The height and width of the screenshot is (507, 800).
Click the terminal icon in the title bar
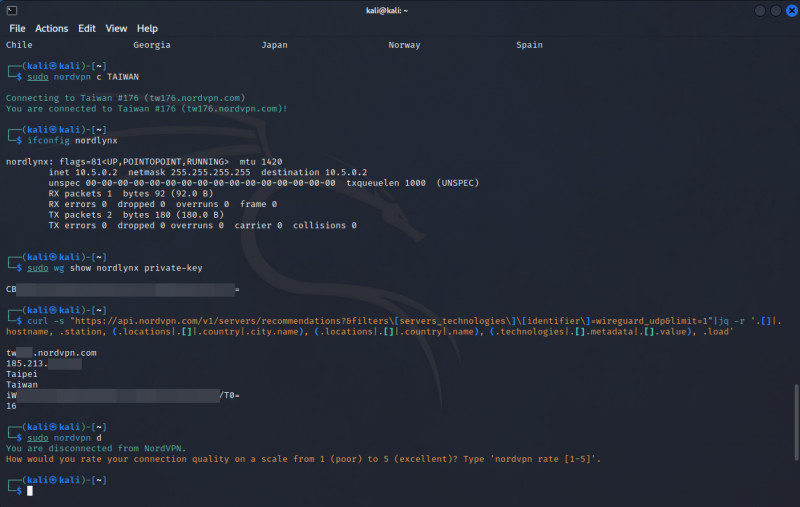pyautogui.click(x=10, y=9)
